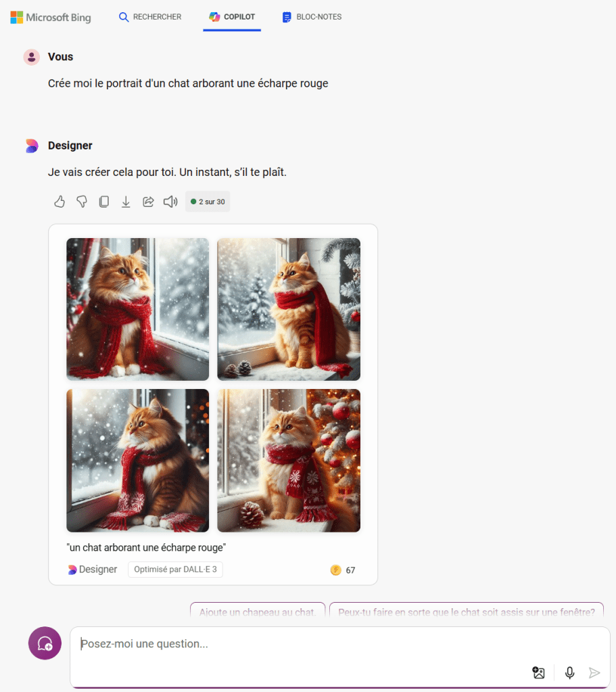Add an image using image upload icon
This screenshot has width=616, height=692.
[538, 672]
